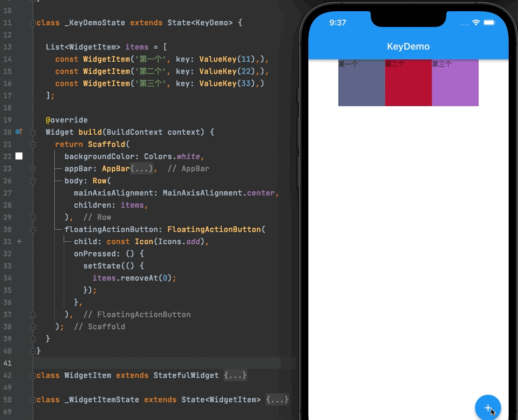Click the folded {...} after StatefulWidget
518x420 pixels.
point(235,376)
